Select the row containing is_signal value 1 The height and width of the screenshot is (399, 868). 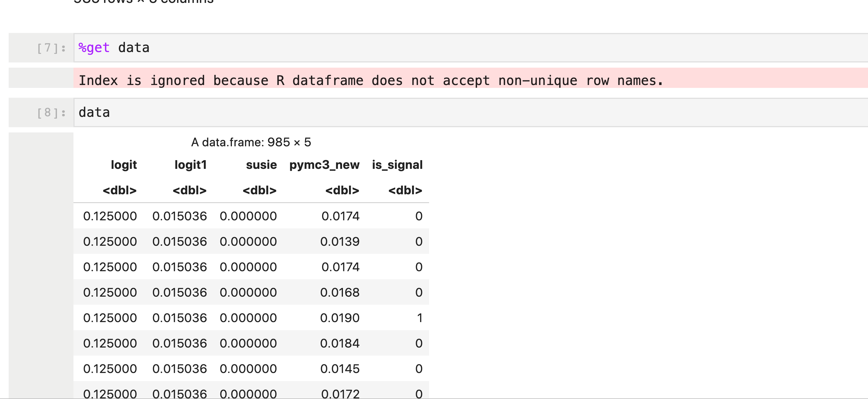pyautogui.click(x=251, y=317)
